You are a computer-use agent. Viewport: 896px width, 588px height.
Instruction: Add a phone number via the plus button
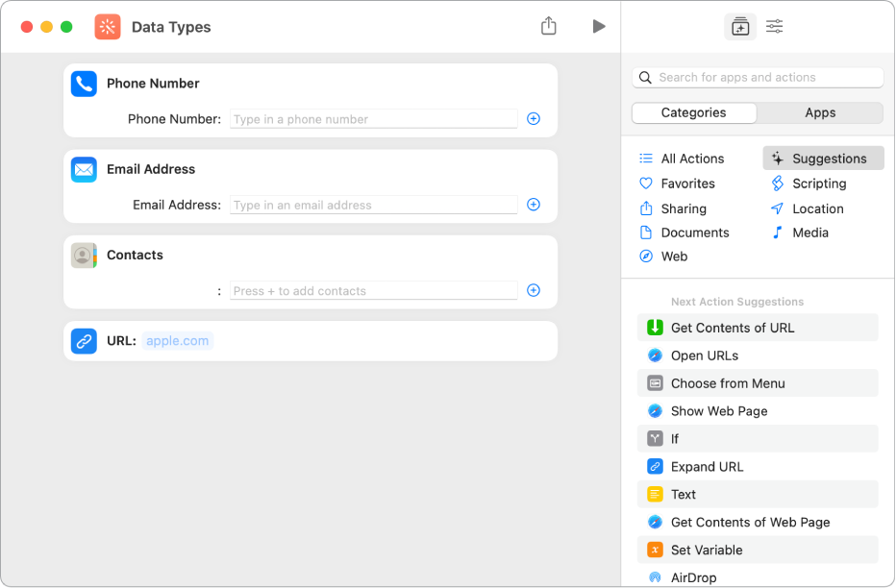coord(534,118)
